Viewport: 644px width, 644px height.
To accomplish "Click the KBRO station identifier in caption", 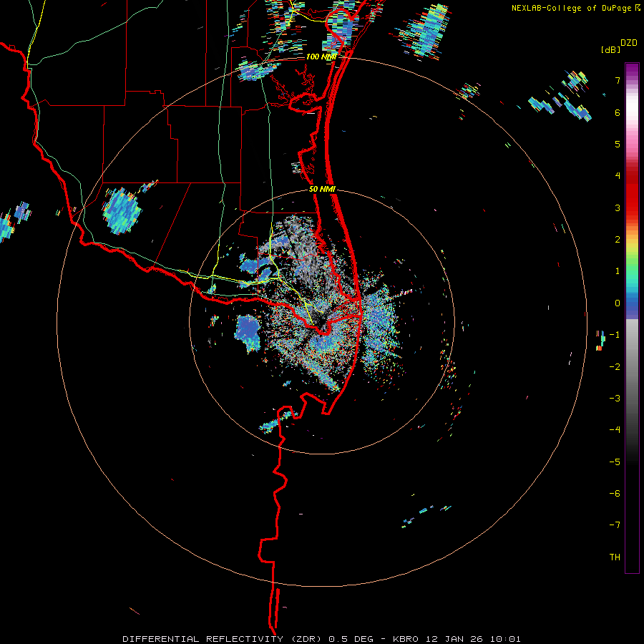I will 406,639.
